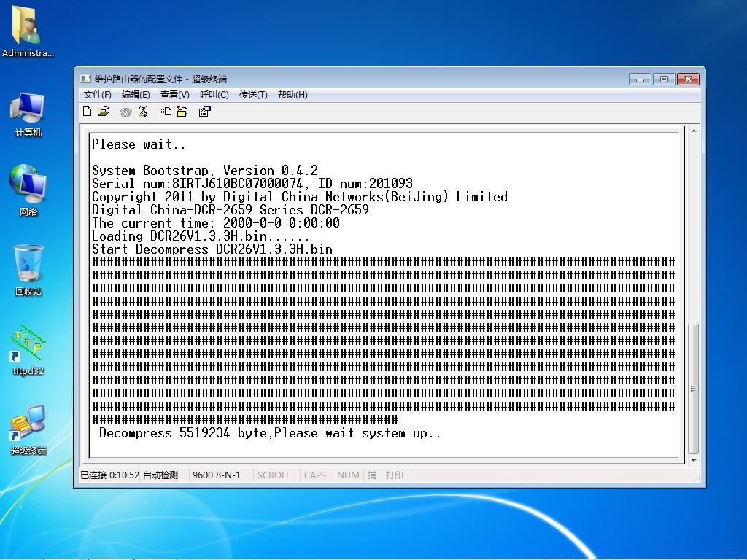
Task: Open the 查看(V) menu
Action: (x=175, y=95)
